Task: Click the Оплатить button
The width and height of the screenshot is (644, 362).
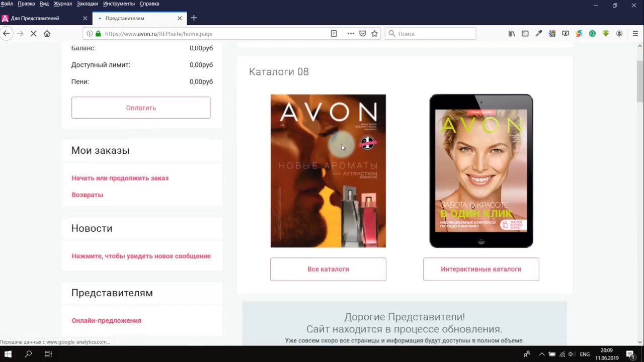Action: pyautogui.click(x=141, y=108)
